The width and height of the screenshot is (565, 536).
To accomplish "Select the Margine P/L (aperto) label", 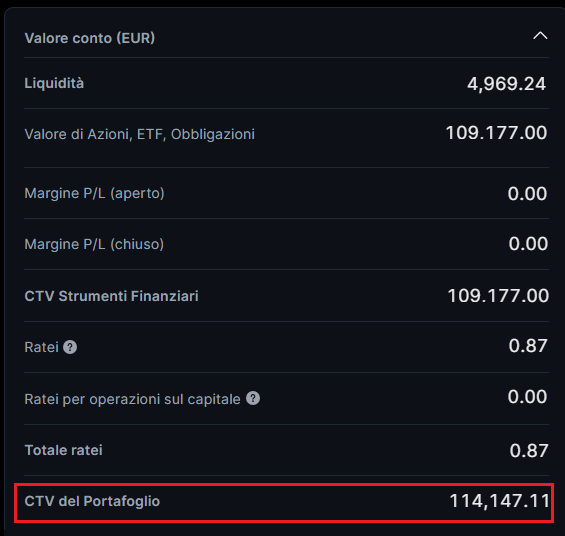I will [x=94, y=193].
